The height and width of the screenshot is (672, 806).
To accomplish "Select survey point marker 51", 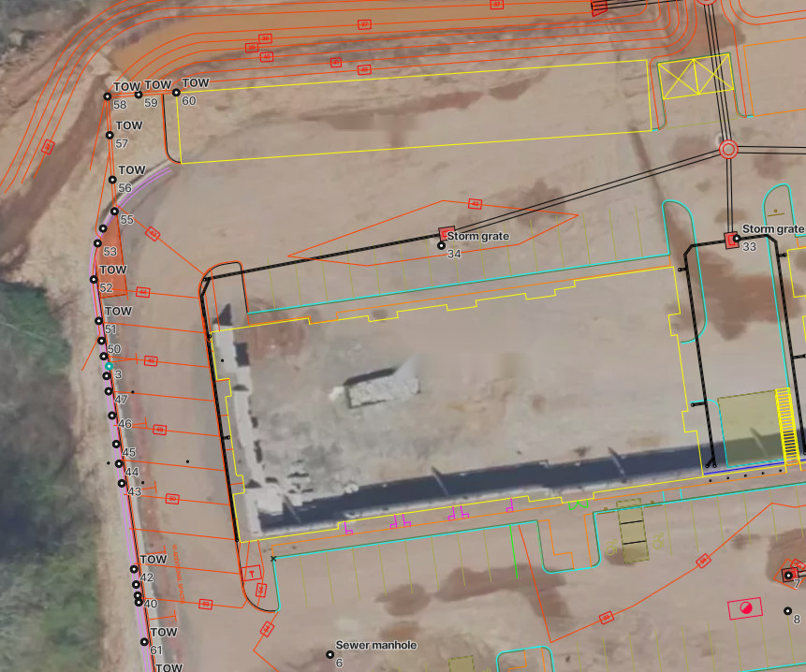I will click(98, 321).
